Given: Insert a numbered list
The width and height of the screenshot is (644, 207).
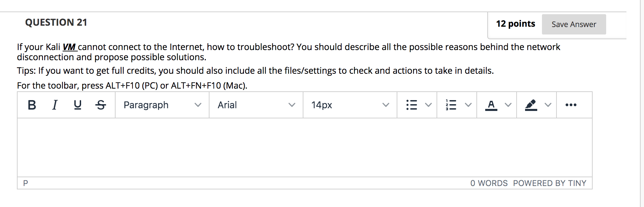Looking at the screenshot, I should click(451, 105).
